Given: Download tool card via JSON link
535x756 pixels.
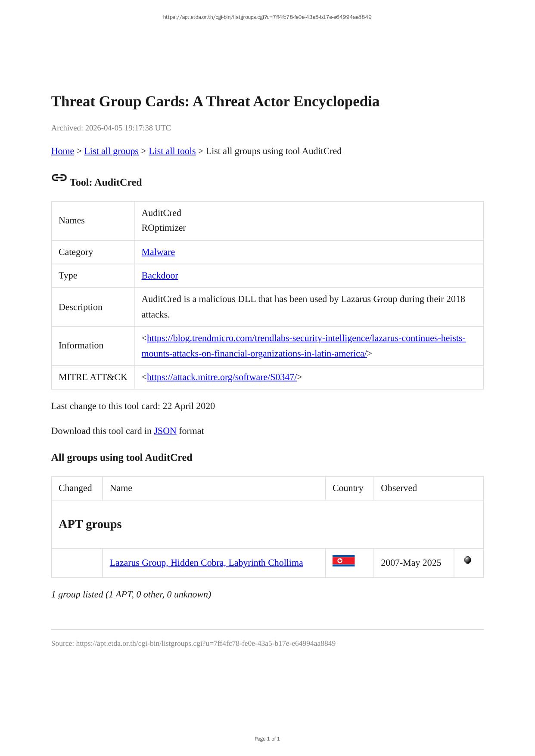Looking at the screenshot, I should pos(165,431).
